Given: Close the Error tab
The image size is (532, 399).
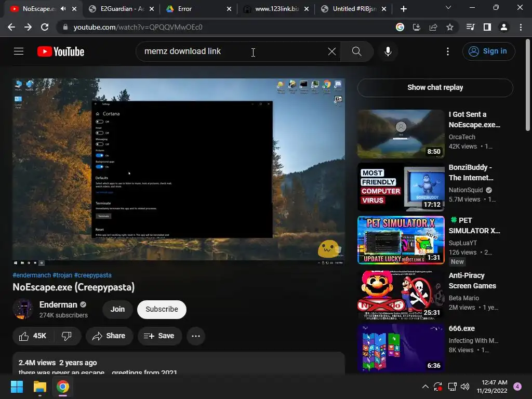Looking at the screenshot, I should click(x=229, y=9).
